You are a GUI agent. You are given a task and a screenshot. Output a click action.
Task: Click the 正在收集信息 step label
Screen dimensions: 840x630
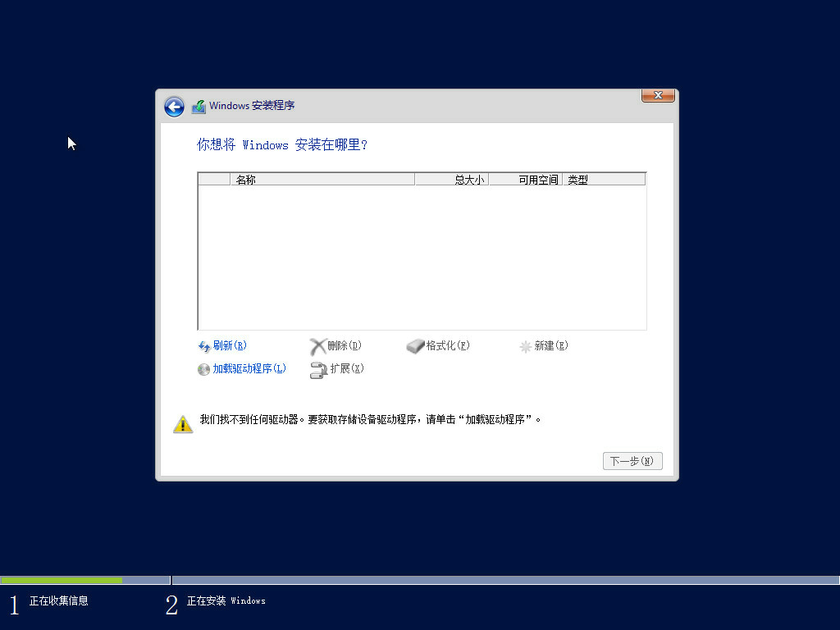tap(59, 601)
